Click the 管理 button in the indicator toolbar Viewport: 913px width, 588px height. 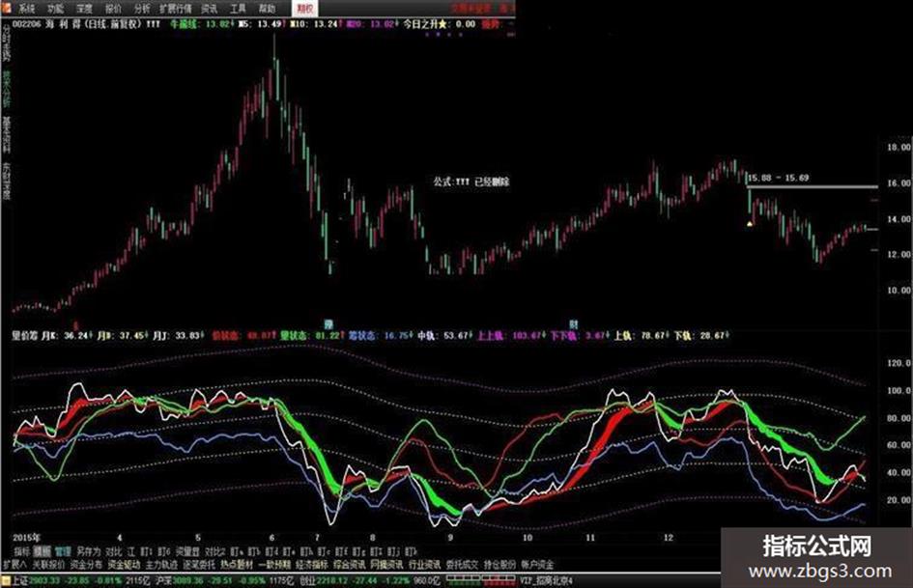coord(63,551)
